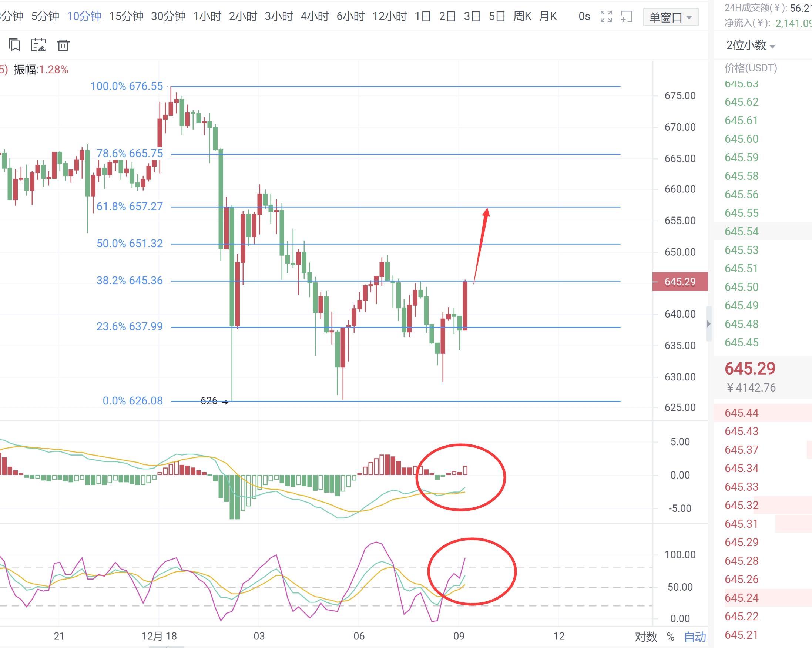Screen dimensions: 812x648
Task: Choose the 5日 timeframe
Action: tap(497, 16)
